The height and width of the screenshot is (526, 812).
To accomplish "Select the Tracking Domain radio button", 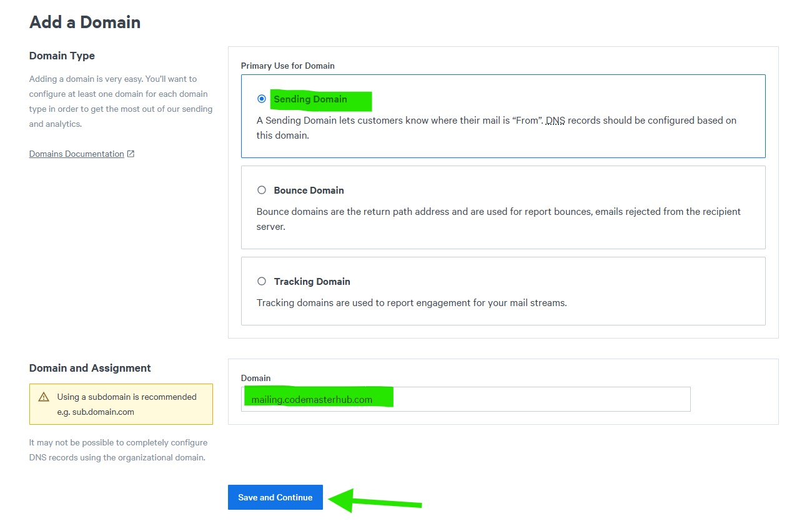I will point(262,281).
